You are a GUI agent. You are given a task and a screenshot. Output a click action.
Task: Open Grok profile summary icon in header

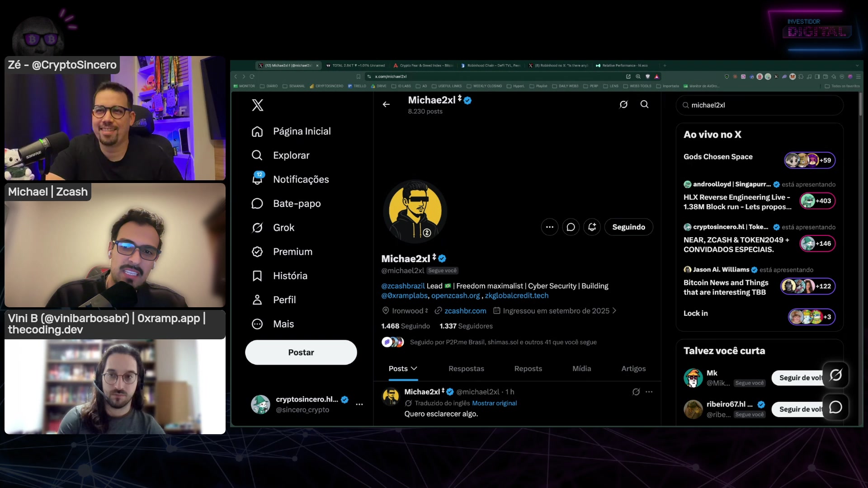(x=623, y=104)
